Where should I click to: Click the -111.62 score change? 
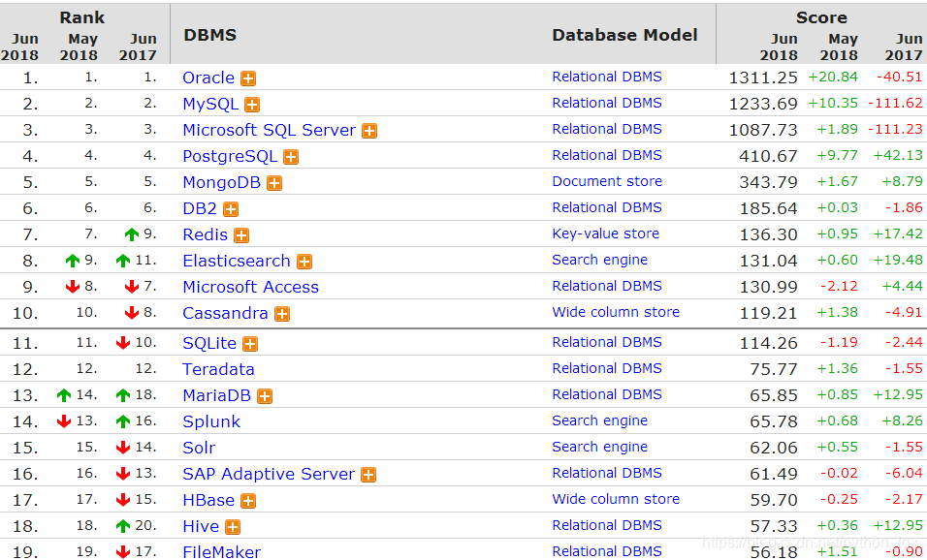pyautogui.click(x=894, y=104)
